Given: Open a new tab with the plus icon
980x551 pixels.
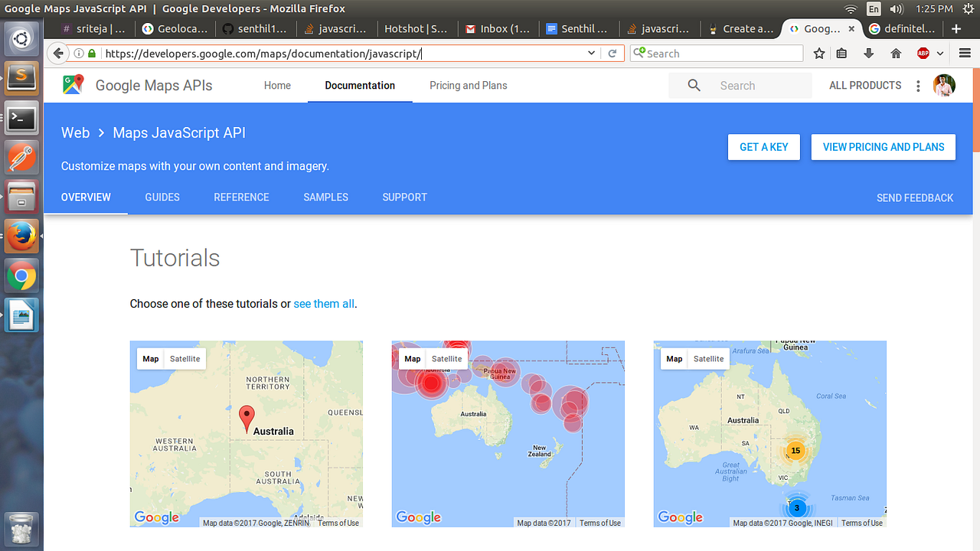Looking at the screenshot, I should pyautogui.click(x=956, y=29).
